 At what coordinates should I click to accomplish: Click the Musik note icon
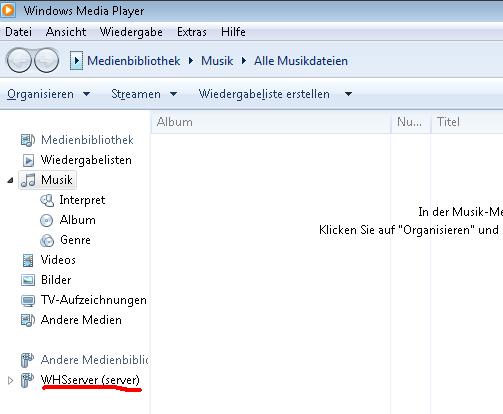coord(28,180)
